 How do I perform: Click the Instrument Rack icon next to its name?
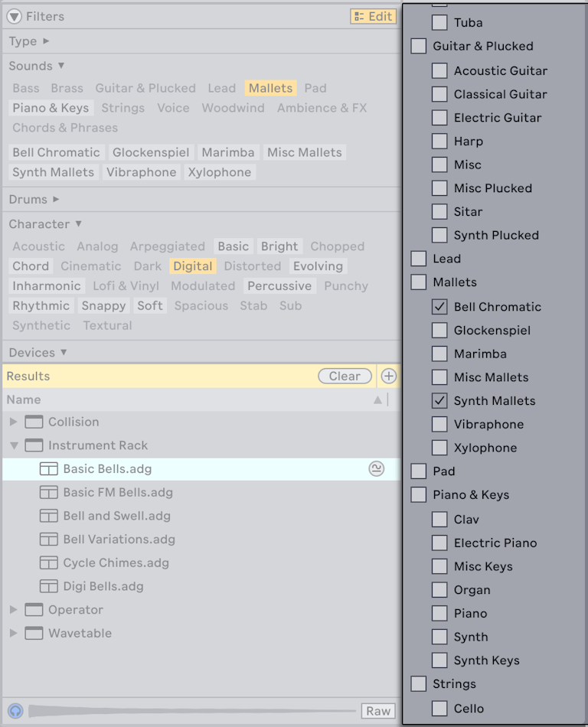tap(34, 445)
